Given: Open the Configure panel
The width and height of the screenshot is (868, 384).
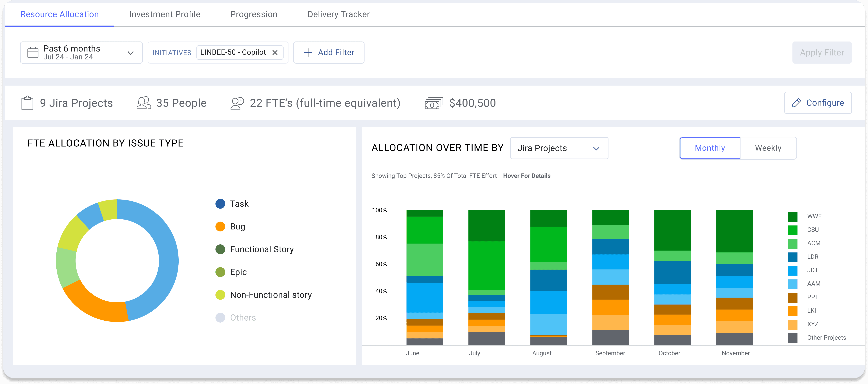Looking at the screenshot, I should [x=818, y=103].
